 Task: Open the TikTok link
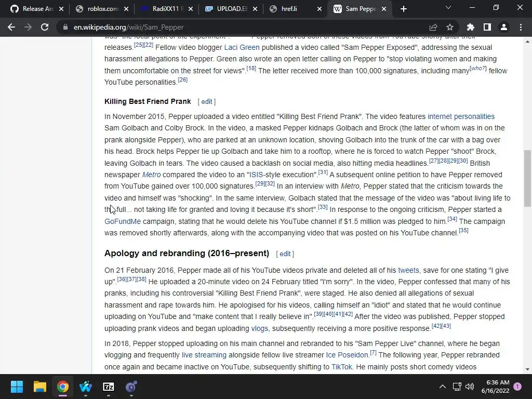342,367
